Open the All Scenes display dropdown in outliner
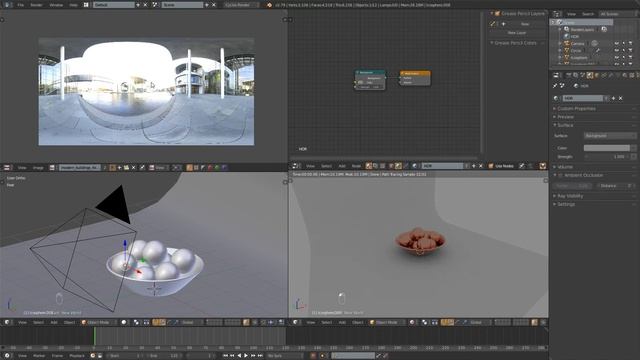The image size is (640, 360). [617, 14]
